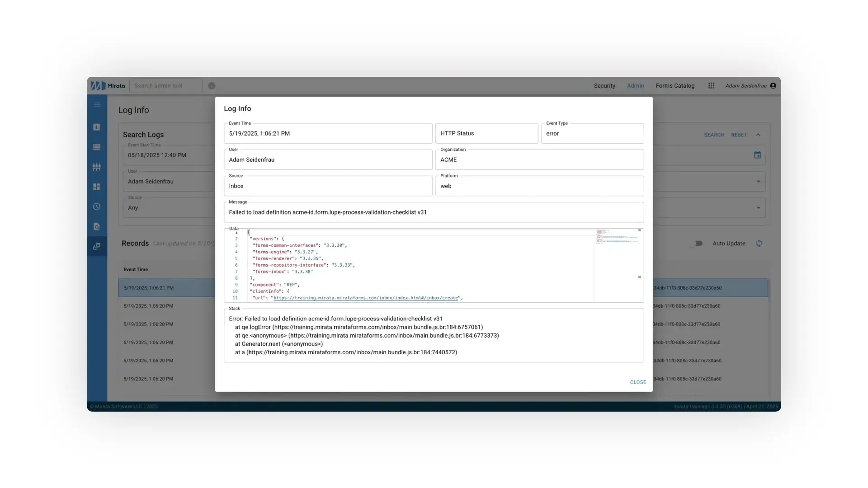Open the Forms Catalog menu

(x=675, y=85)
